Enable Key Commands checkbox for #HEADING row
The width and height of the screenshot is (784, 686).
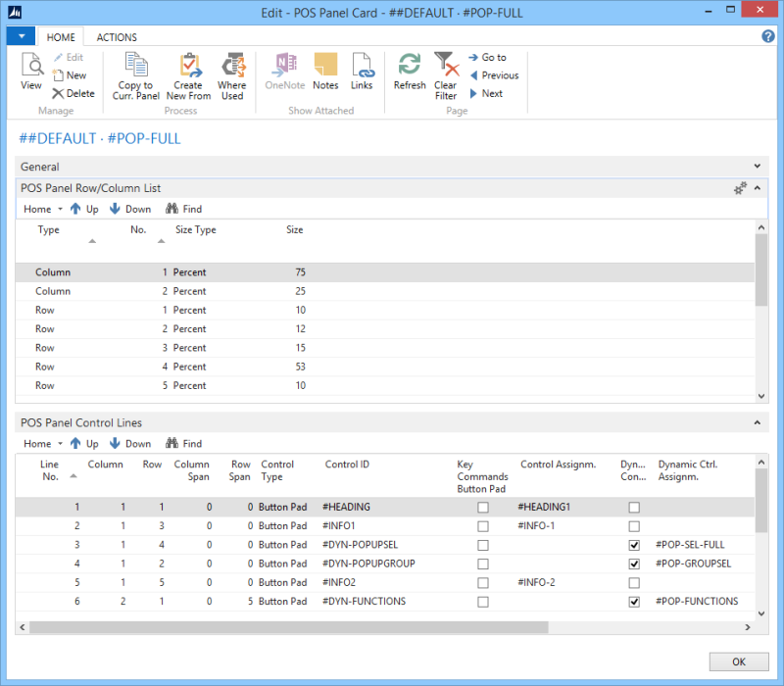click(482, 508)
